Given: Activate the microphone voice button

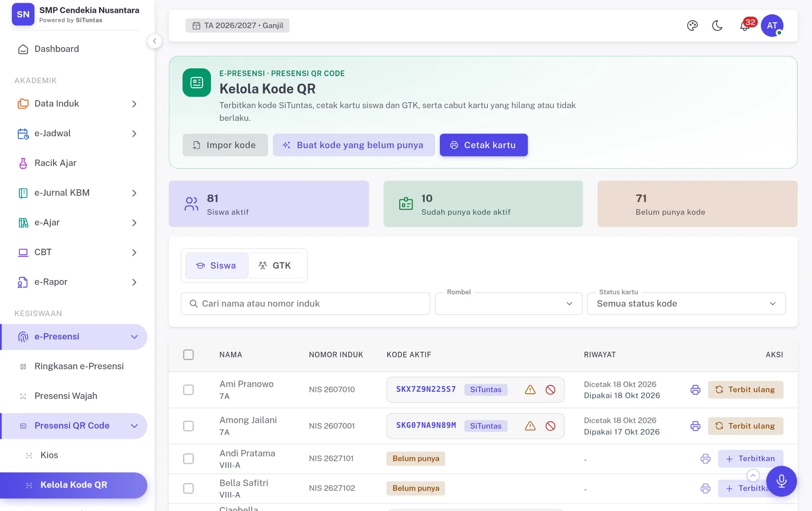Looking at the screenshot, I should pyautogui.click(x=782, y=481).
